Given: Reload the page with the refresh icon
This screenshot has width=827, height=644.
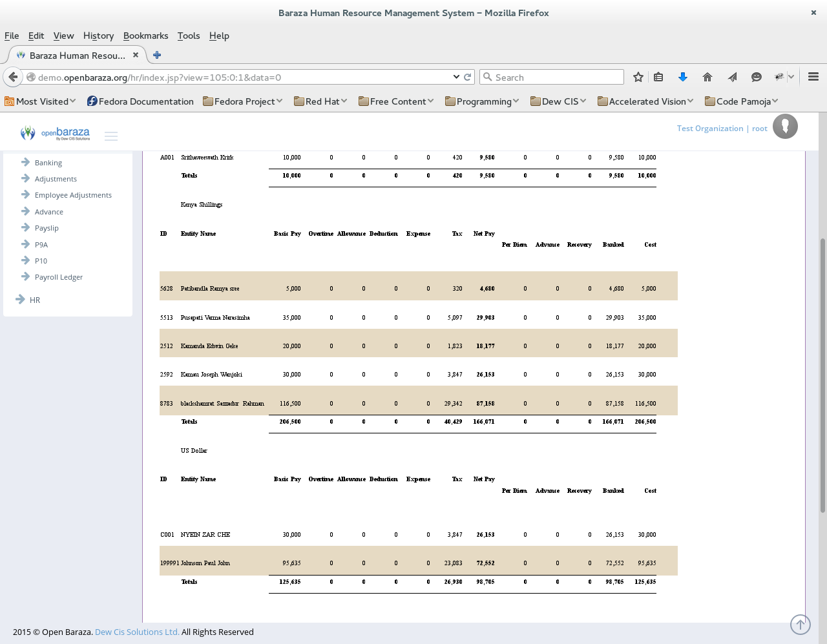Looking at the screenshot, I should (468, 77).
